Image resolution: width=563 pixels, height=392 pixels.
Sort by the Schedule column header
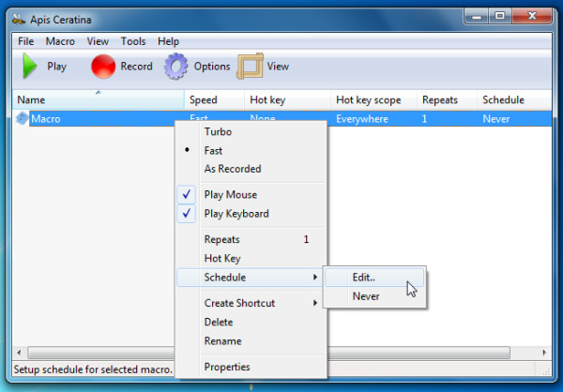tap(514, 99)
